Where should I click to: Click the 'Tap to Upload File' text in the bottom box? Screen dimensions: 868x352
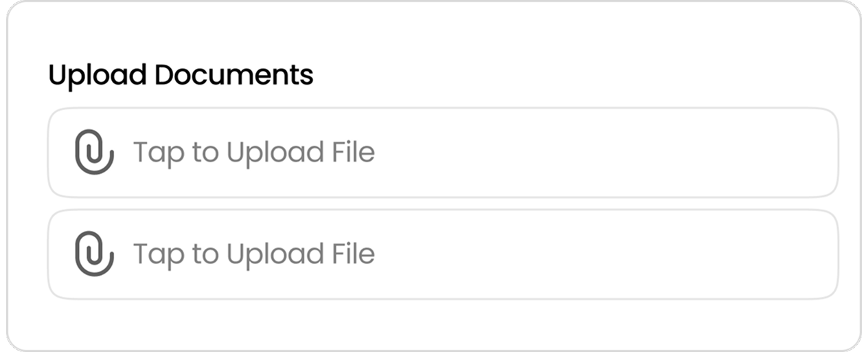[254, 254]
